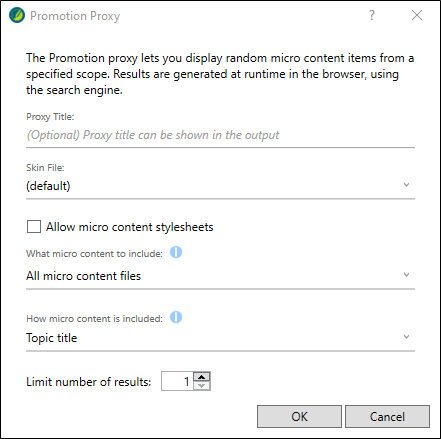Increase limit number of results with up arrow
441x439 pixels.
[x=202, y=377]
